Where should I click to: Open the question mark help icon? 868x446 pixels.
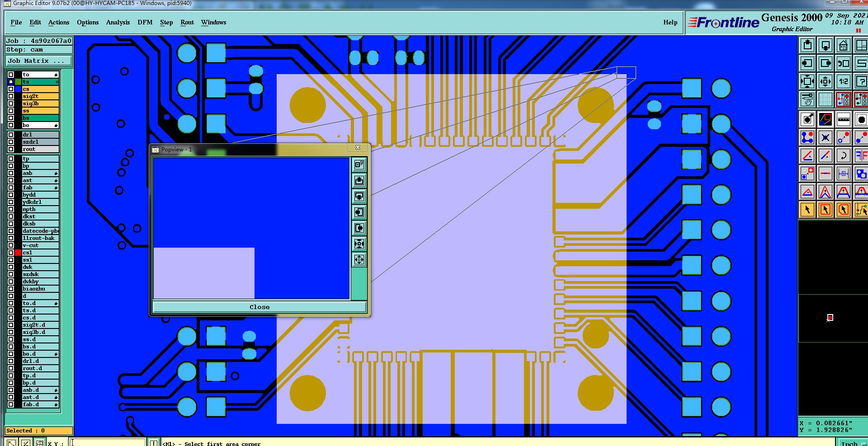[861, 81]
